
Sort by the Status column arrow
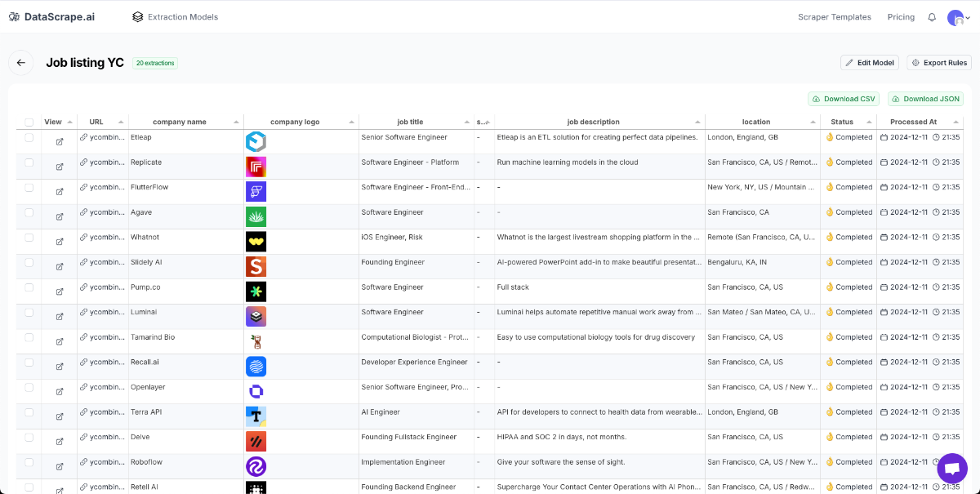(871, 122)
